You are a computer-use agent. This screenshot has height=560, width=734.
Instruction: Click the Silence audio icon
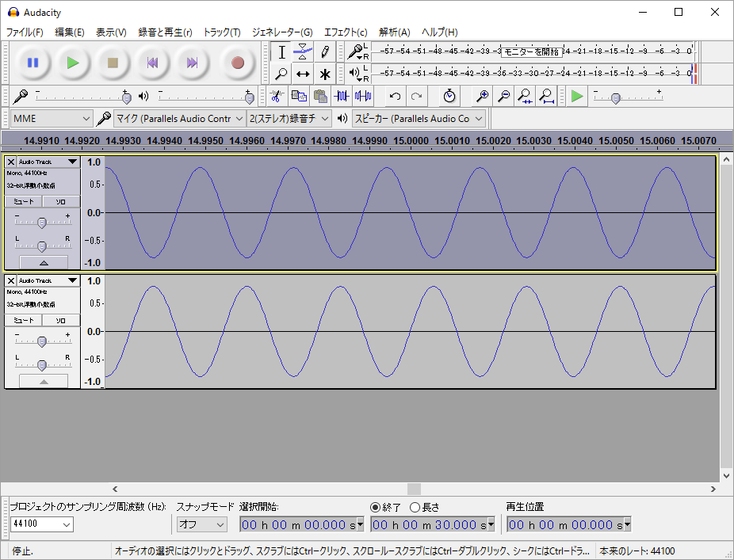pos(363,97)
